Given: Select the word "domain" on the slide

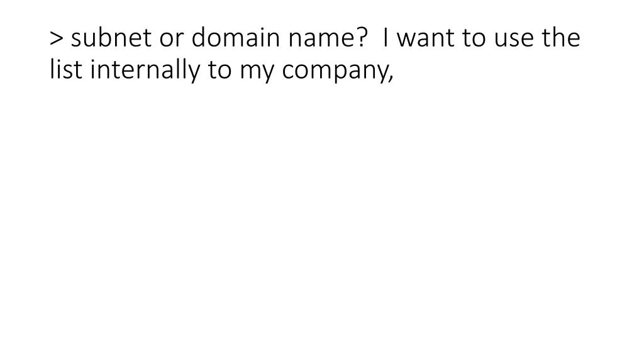Looking at the screenshot, I should click(x=236, y=38).
